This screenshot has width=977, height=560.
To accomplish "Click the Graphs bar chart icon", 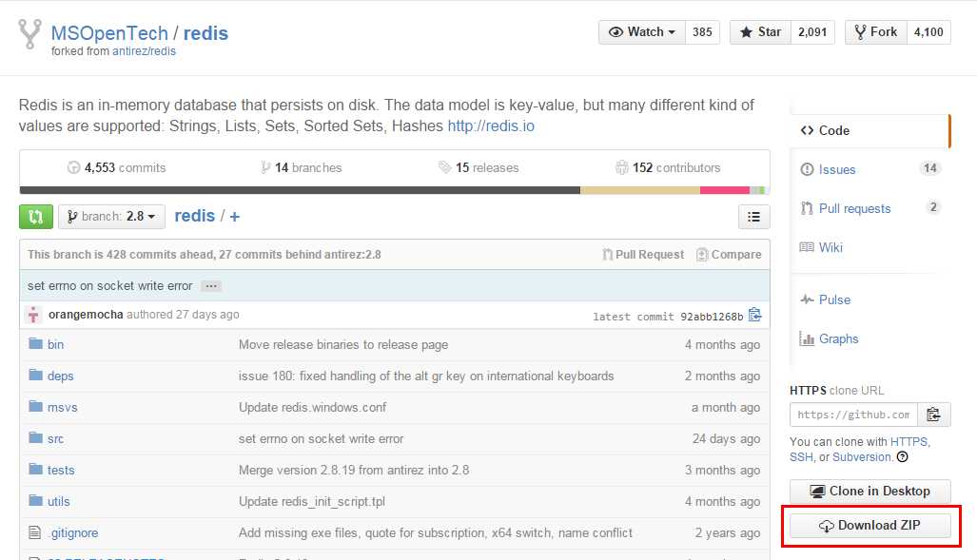I will [807, 338].
